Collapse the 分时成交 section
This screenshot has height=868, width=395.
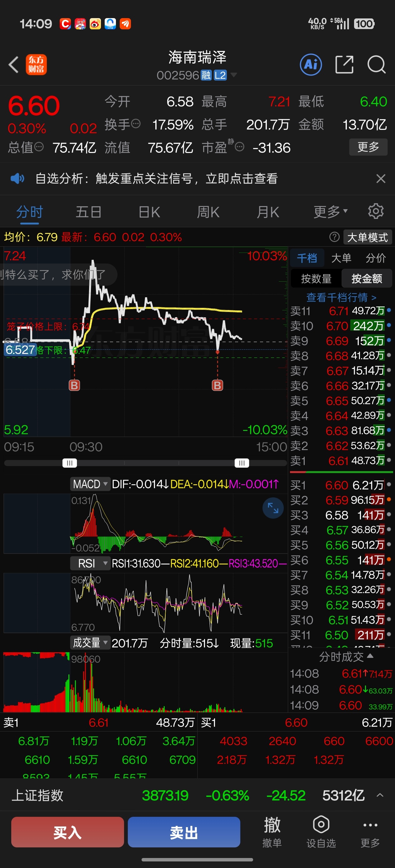coord(346,657)
